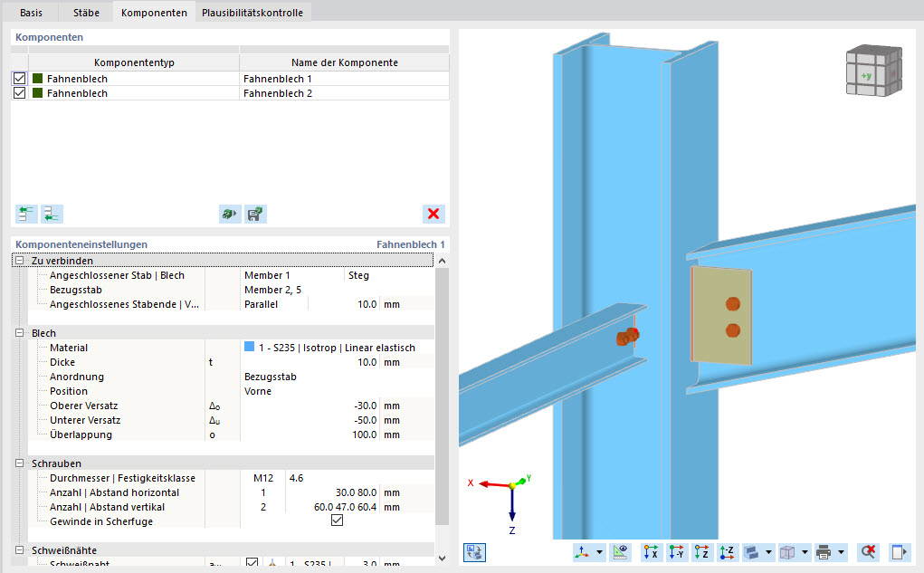The height and width of the screenshot is (573, 924).
Task: Click the Steg plate value
Action: point(358,275)
